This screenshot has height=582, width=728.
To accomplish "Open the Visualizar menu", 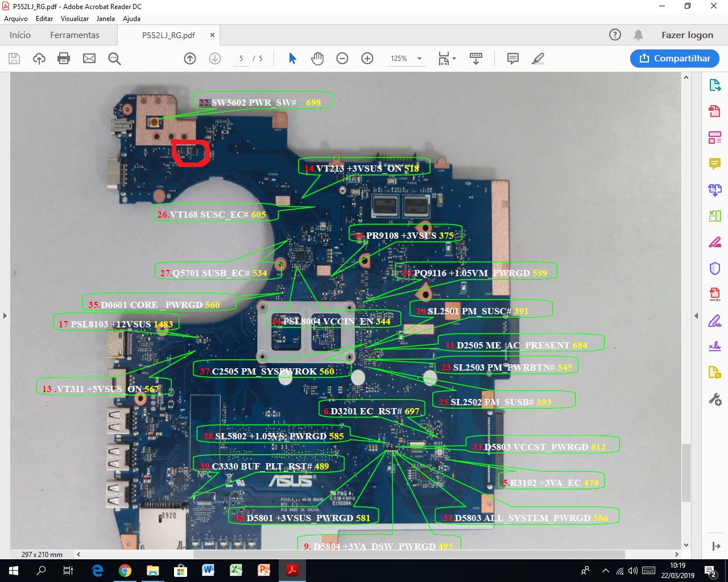I will point(75,19).
